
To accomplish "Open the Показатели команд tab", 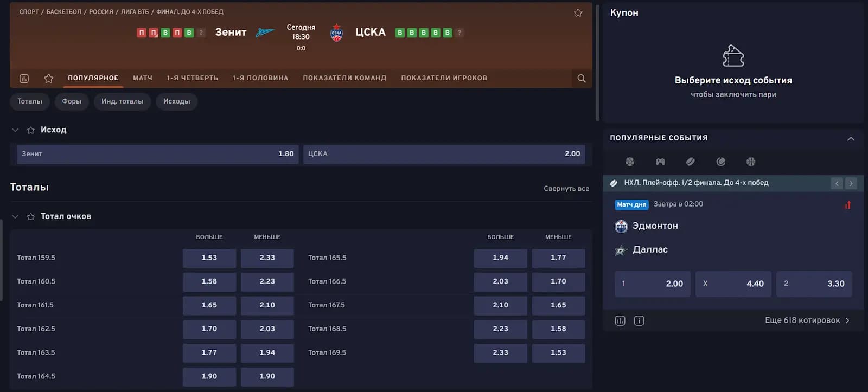I will 344,78.
